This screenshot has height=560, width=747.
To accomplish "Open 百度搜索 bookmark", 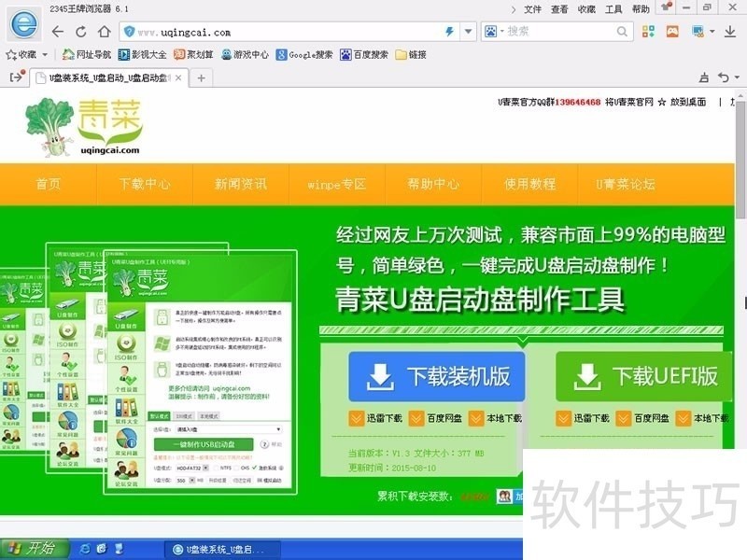I will pyautogui.click(x=364, y=55).
